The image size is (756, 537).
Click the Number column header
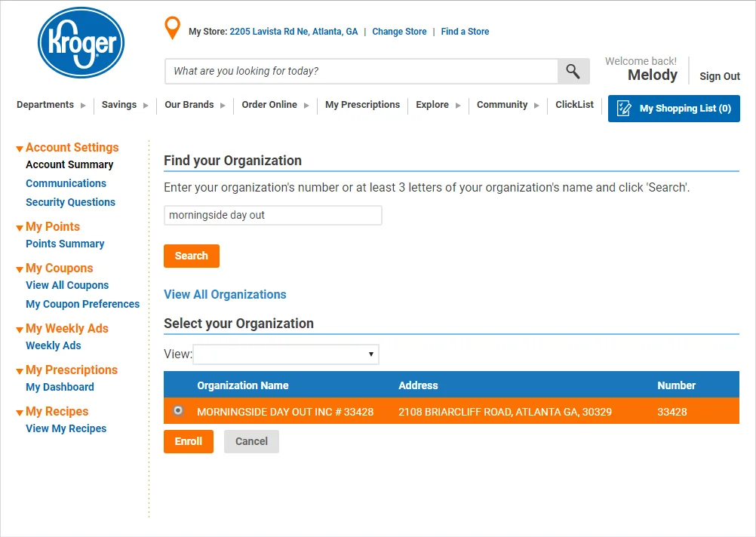pos(677,385)
